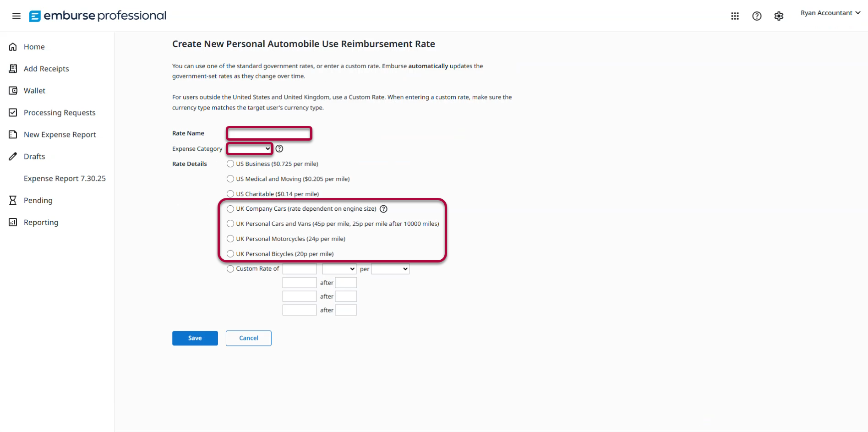
Task: Open the settings gear icon
Action: (x=779, y=16)
